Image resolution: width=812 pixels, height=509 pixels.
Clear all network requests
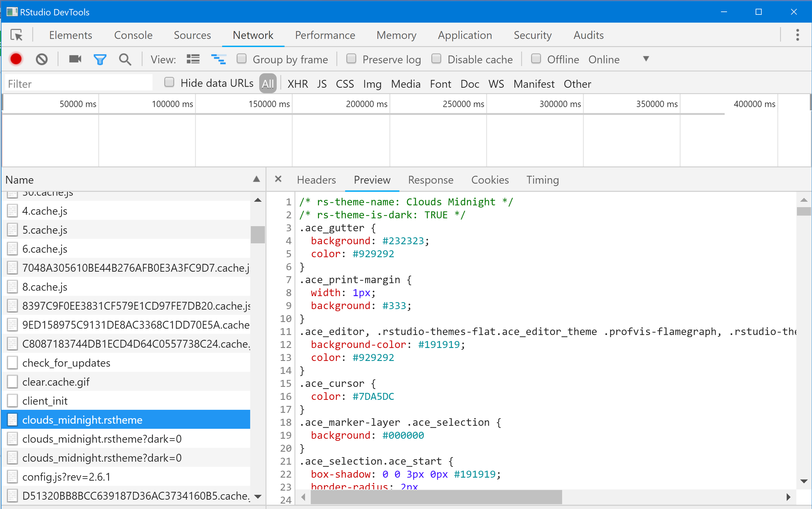41,59
